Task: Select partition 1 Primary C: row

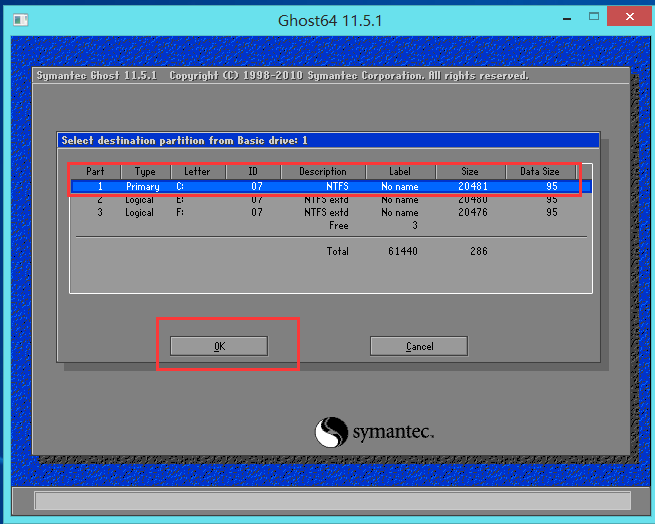Action: (x=331, y=186)
